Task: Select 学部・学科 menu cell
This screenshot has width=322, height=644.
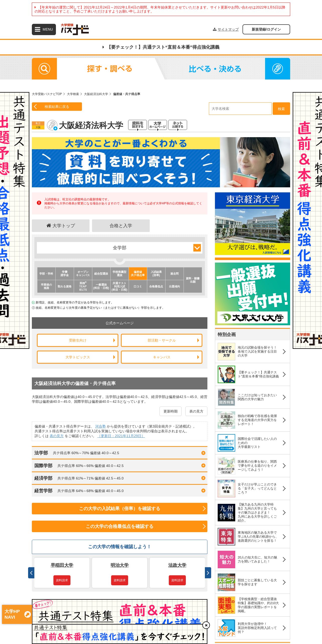Action: [x=46, y=274]
